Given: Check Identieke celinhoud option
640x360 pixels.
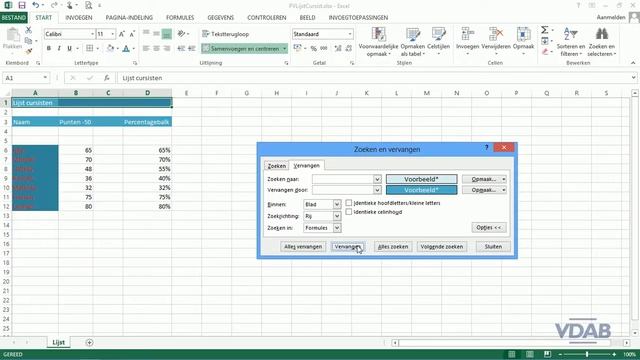Looking at the screenshot, I should 349,212.
